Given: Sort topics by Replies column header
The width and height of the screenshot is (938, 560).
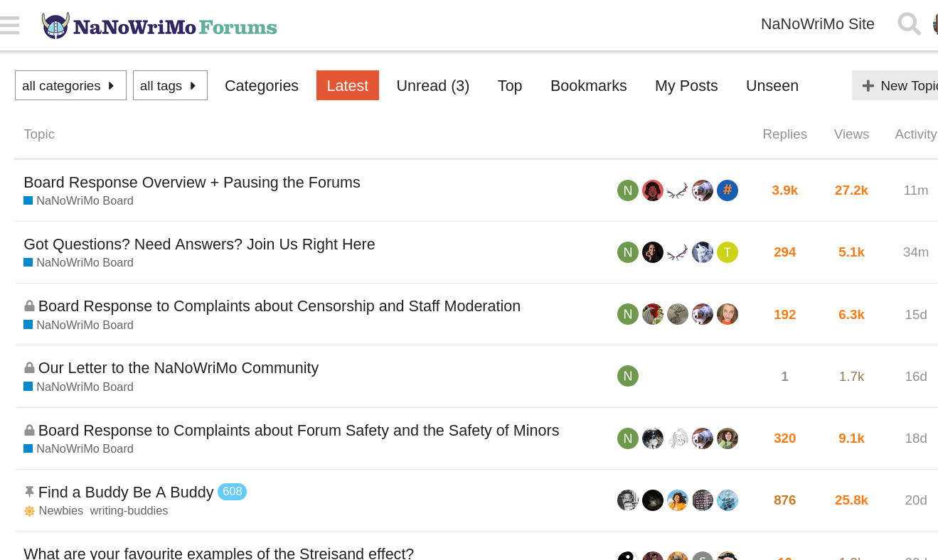Looking at the screenshot, I should click(784, 134).
